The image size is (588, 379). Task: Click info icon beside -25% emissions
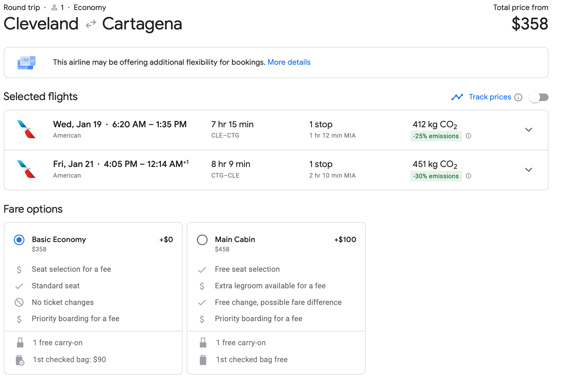pyautogui.click(x=468, y=136)
